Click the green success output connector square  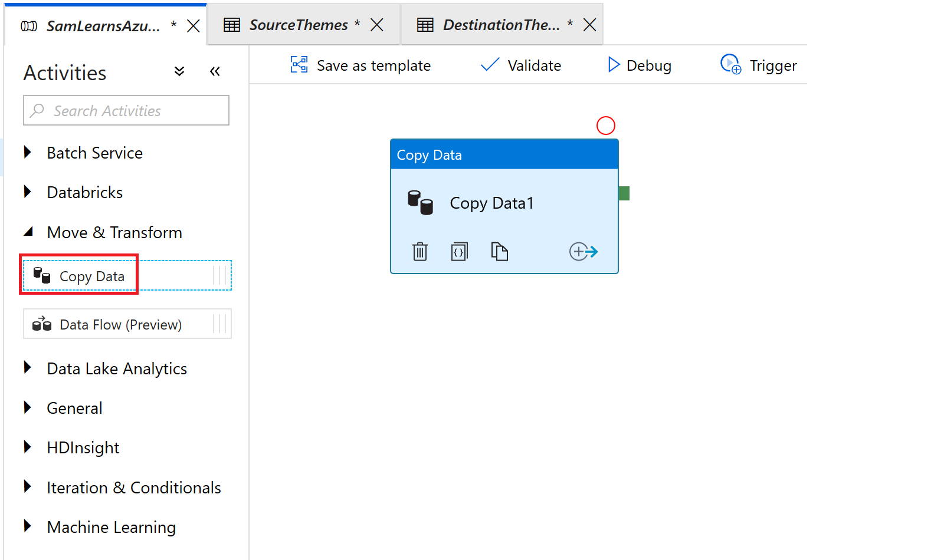click(x=624, y=193)
